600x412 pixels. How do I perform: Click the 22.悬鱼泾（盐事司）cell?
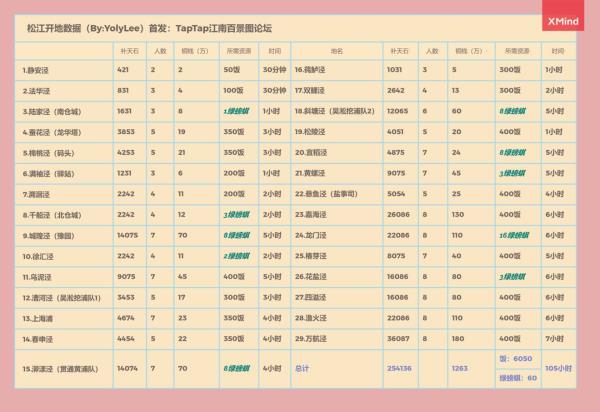coord(330,194)
